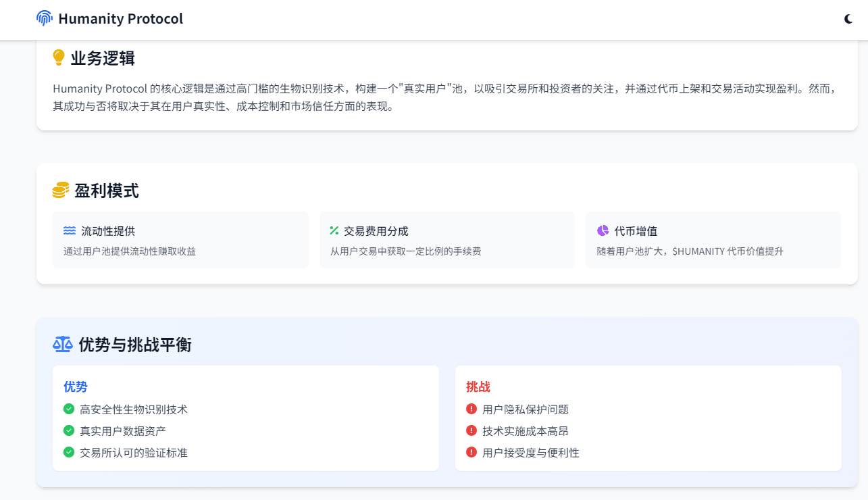The height and width of the screenshot is (500, 868).
Task: Toggle dark mode with moon icon
Action: 848,19
